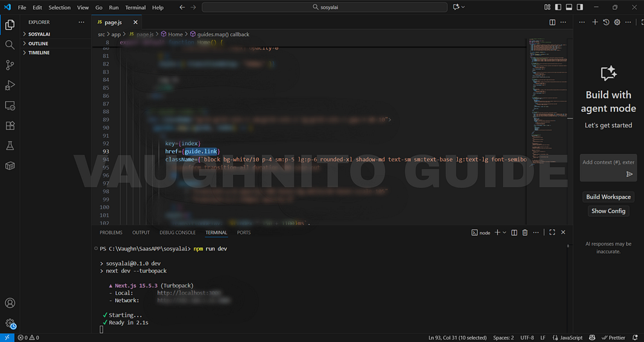Open the Copilot chat dropdown chevron

point(463,7)
